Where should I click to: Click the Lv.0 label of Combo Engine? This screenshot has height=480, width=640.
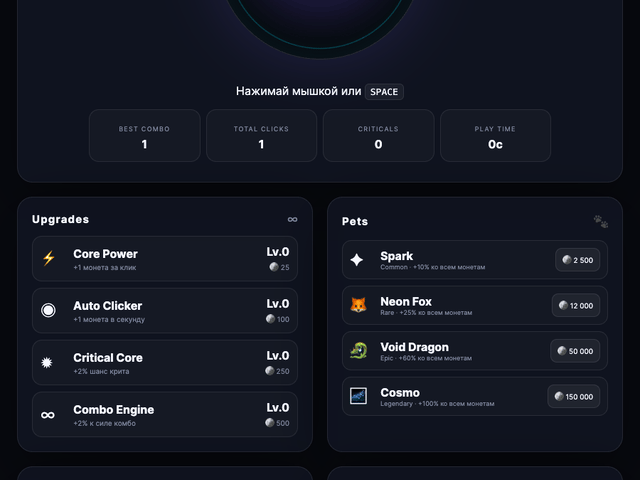[x=278, y=408]
